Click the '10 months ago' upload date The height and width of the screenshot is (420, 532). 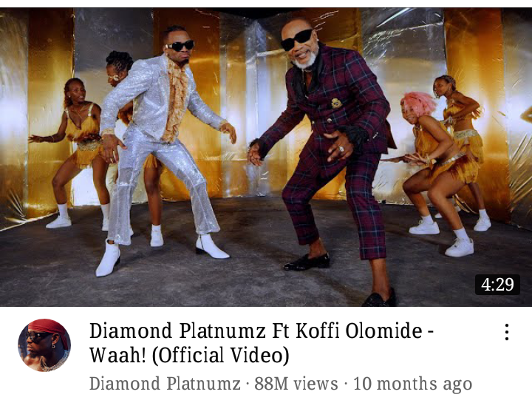412,384
